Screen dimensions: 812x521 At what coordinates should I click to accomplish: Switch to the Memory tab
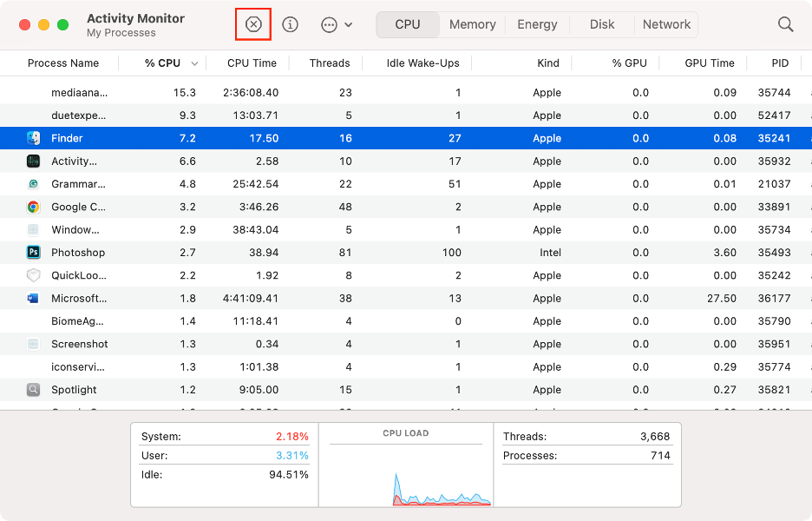pyautogui.click(x=472, y=24)
